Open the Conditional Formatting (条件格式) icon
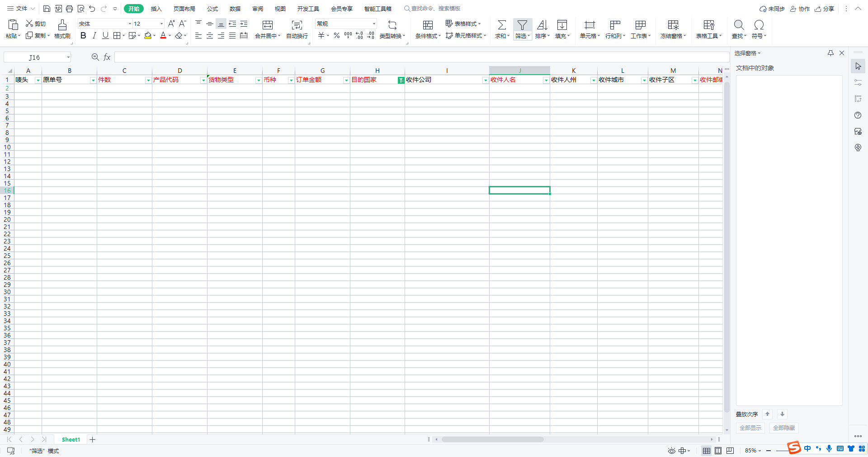Screen dimensions: 868x457 click(427, 25)
